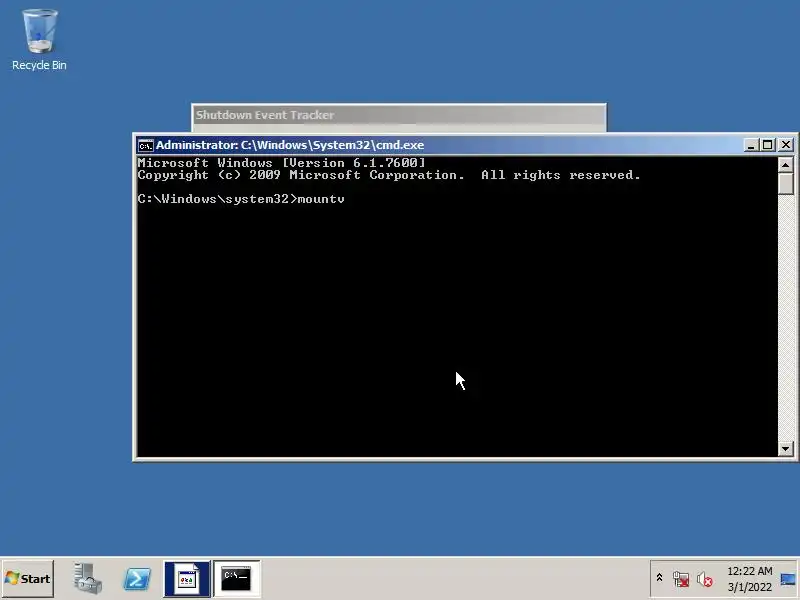
Task: Open Server Manager from the taskbar
Action: pyautogui.click(x=87, y=579)
